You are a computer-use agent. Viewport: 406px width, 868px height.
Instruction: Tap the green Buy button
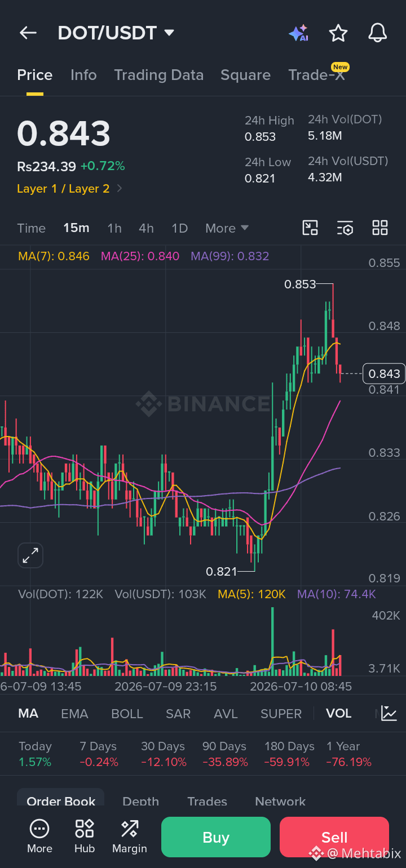click(216, 837)
